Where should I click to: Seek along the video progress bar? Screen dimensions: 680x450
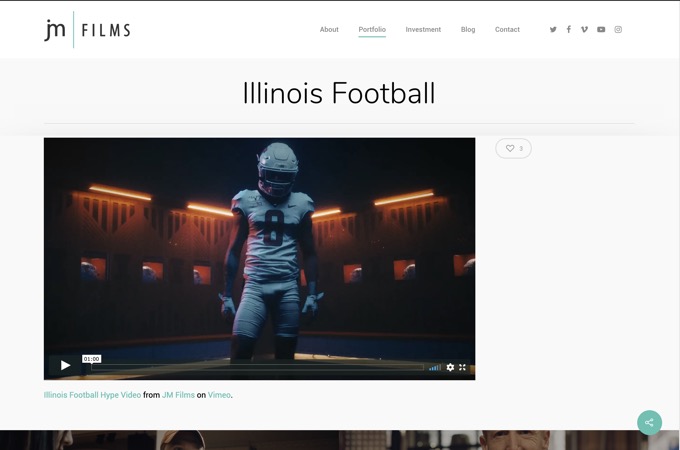258,367
